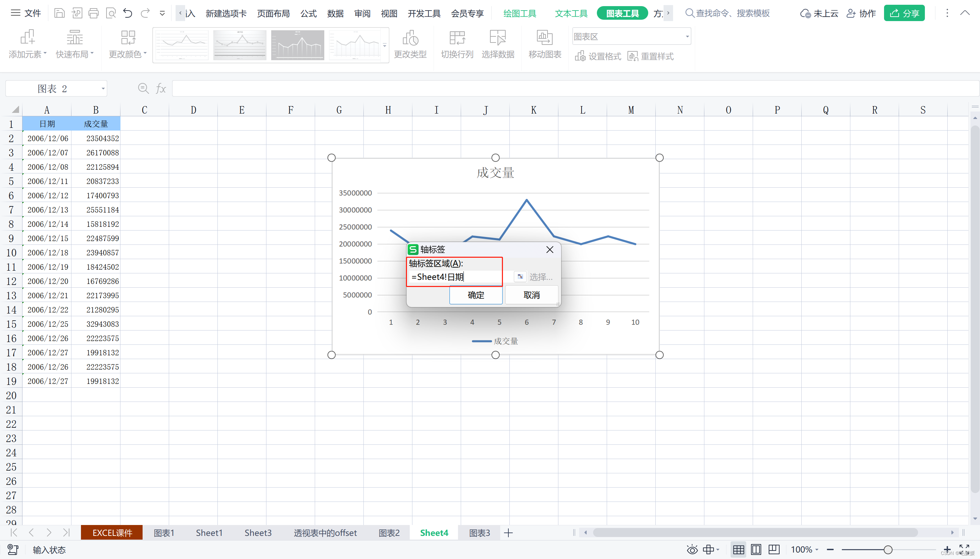Image resolution: width=980 pixels, height=559 pixels.
Task: Open the 数据 tab
Action: pyautogui.click(x=336, y=14)
